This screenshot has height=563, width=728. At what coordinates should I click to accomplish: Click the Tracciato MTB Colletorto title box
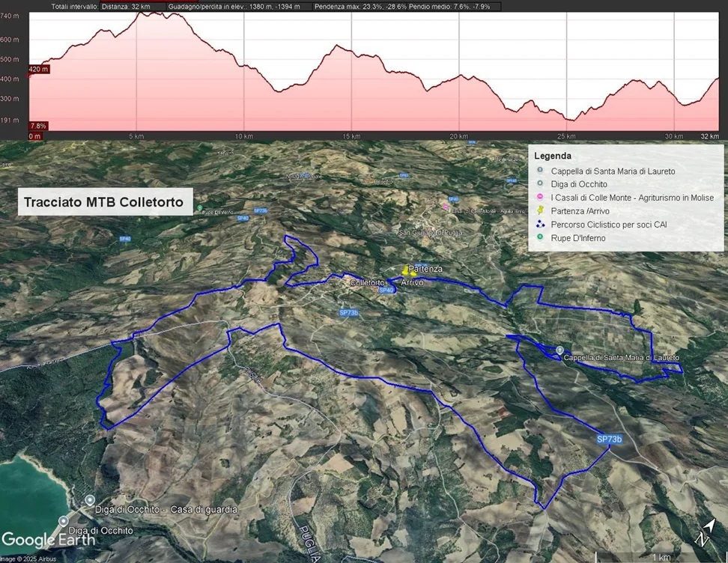click(106, 202)
